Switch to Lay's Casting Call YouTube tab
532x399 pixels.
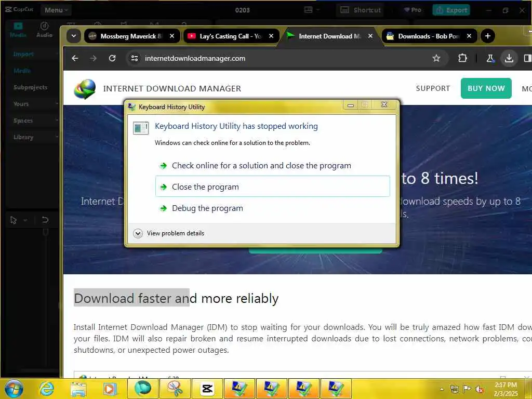pos(231,36)
